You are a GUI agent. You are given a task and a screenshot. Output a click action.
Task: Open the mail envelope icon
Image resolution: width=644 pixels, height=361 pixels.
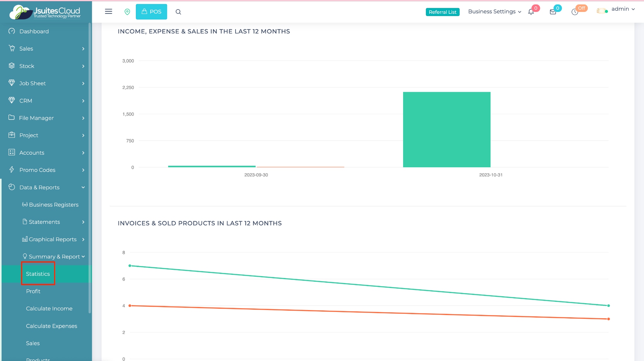[553, 12]
